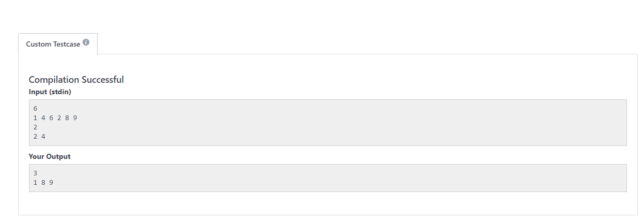
Task: Click the input line showing 2 4
Action: pyautogui.click(x=39, y=137)
